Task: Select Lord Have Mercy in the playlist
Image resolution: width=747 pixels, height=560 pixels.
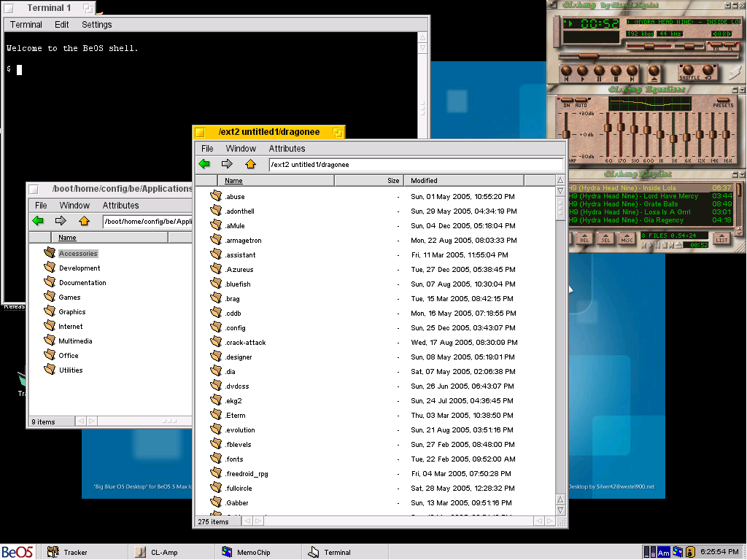Action: [650, 195]
